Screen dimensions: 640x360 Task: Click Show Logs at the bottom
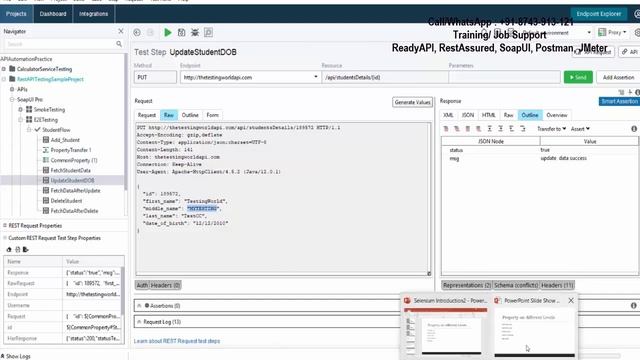click(16, 356)
